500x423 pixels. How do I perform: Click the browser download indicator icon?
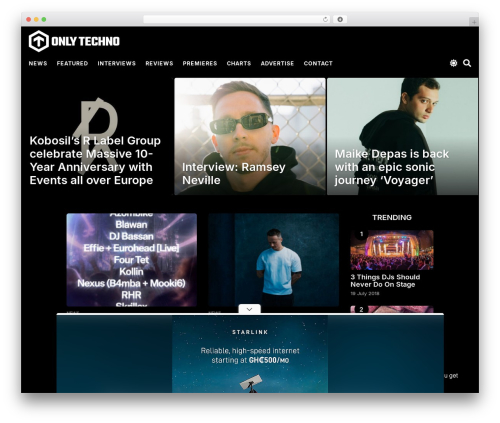point(340,19)
